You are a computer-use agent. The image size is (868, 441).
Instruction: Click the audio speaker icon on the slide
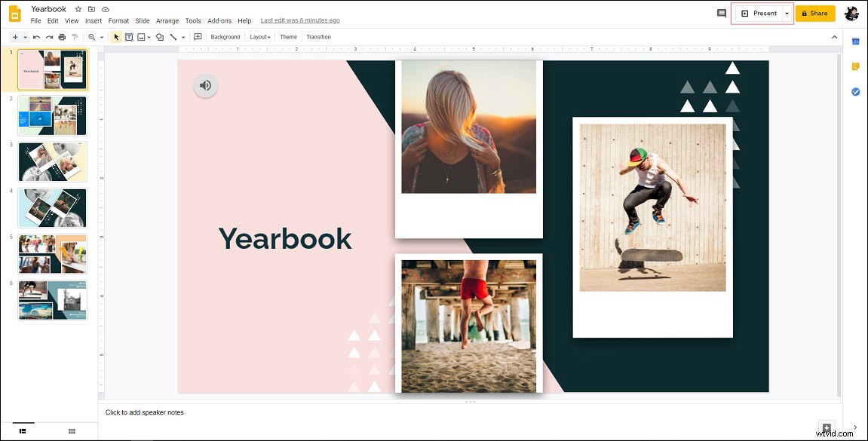[205, 85]
